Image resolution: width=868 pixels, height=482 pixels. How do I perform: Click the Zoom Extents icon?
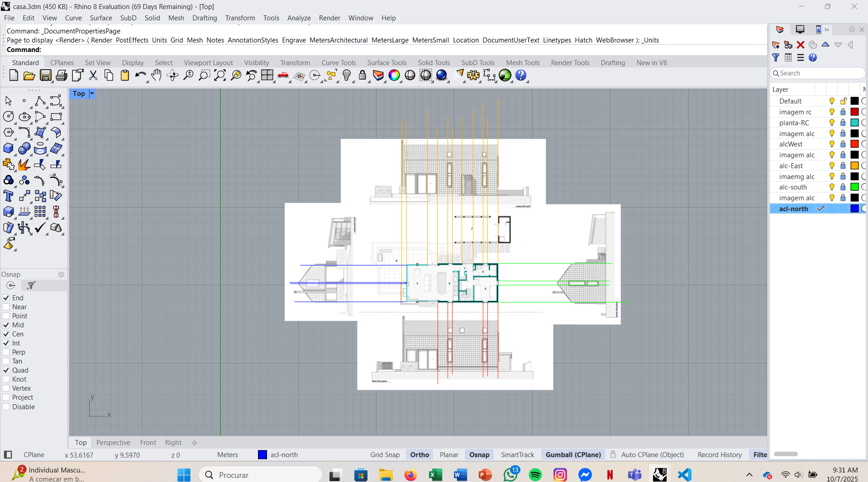[x=220, y=76]
